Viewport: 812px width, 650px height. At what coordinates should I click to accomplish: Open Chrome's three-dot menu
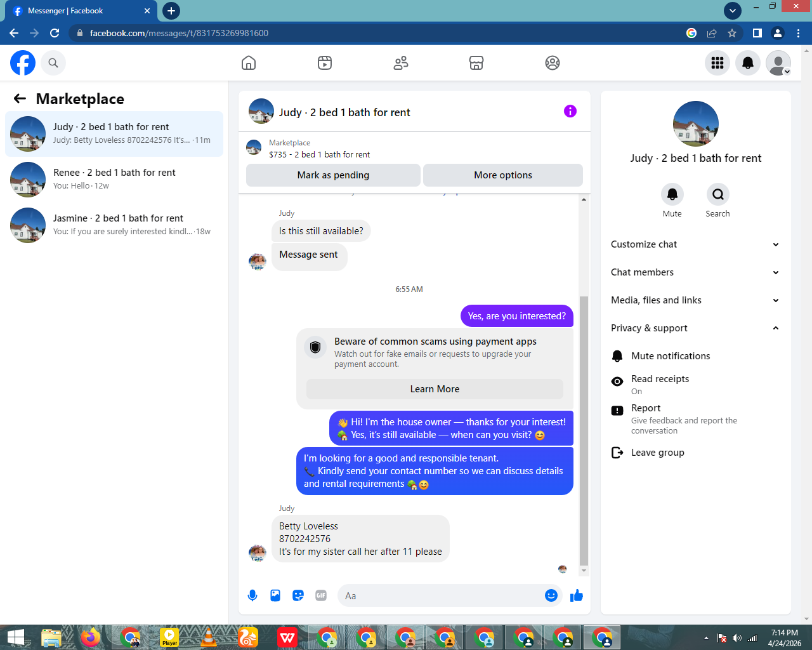(x=799, y=33)
